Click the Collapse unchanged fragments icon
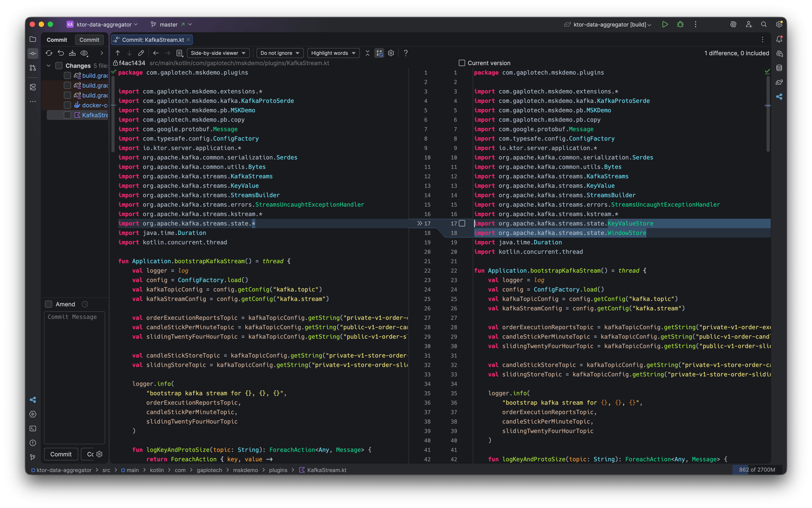This screenshot has width=812, height=508. click(367, 53)
